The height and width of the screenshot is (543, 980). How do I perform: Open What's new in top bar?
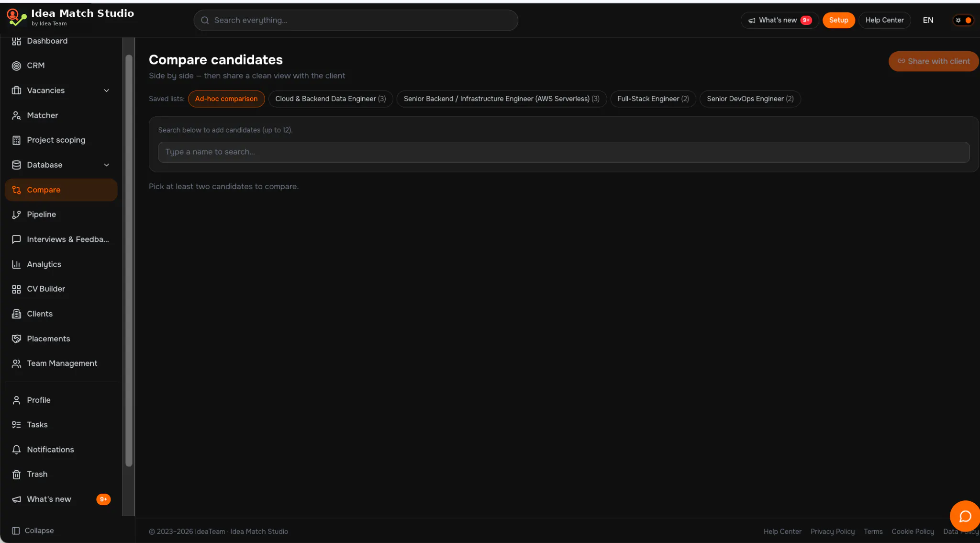pos(780,20)
